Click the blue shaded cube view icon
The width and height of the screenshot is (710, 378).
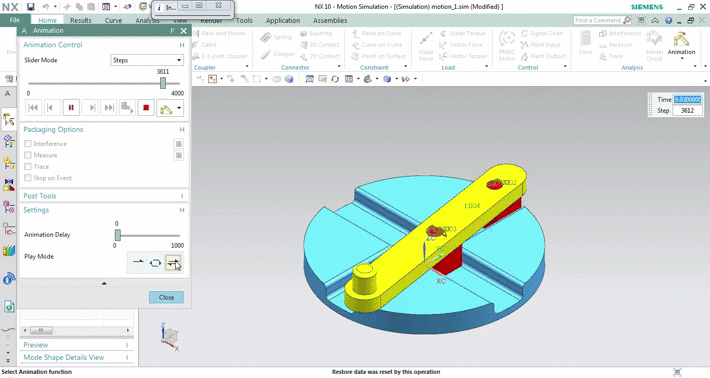click(x=387, y=79)
